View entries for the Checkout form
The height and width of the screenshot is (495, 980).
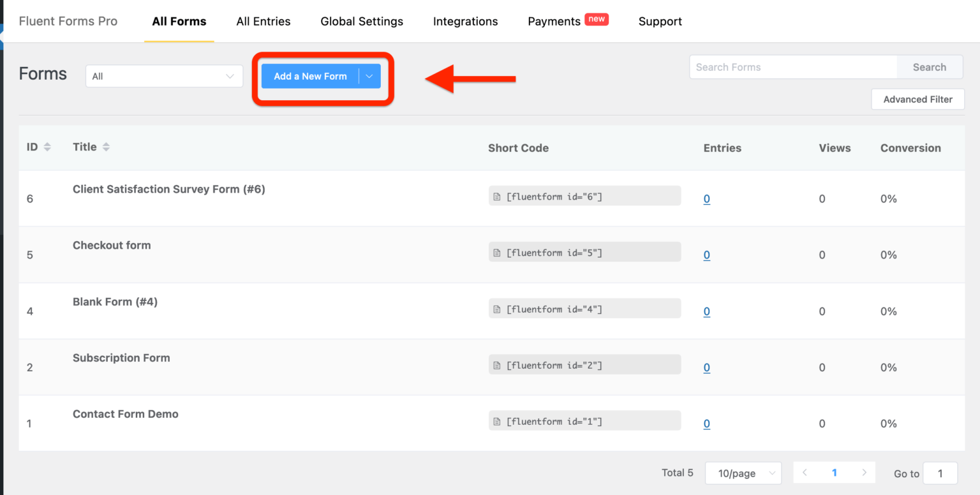pos(706,255)
